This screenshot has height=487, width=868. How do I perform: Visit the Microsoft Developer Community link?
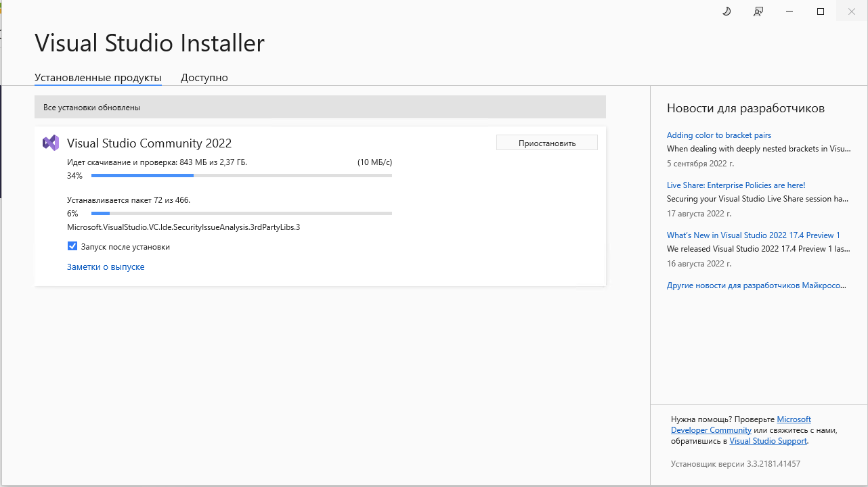click(x=740, y=425)
